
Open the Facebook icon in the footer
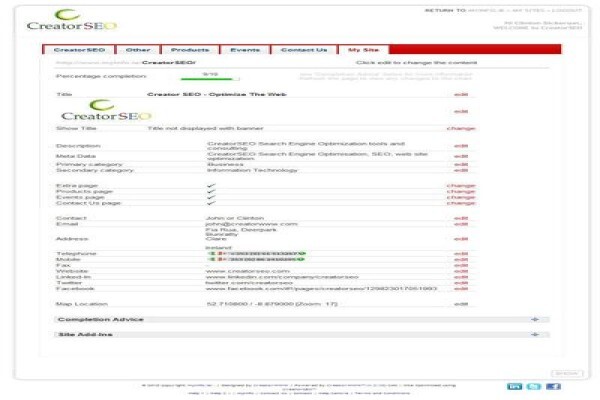[553, 386]
